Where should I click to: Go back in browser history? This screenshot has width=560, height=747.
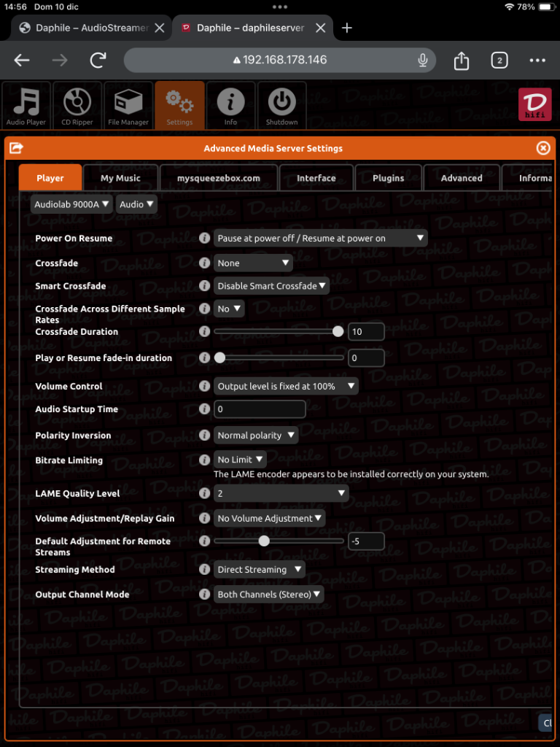click(22, 60)
